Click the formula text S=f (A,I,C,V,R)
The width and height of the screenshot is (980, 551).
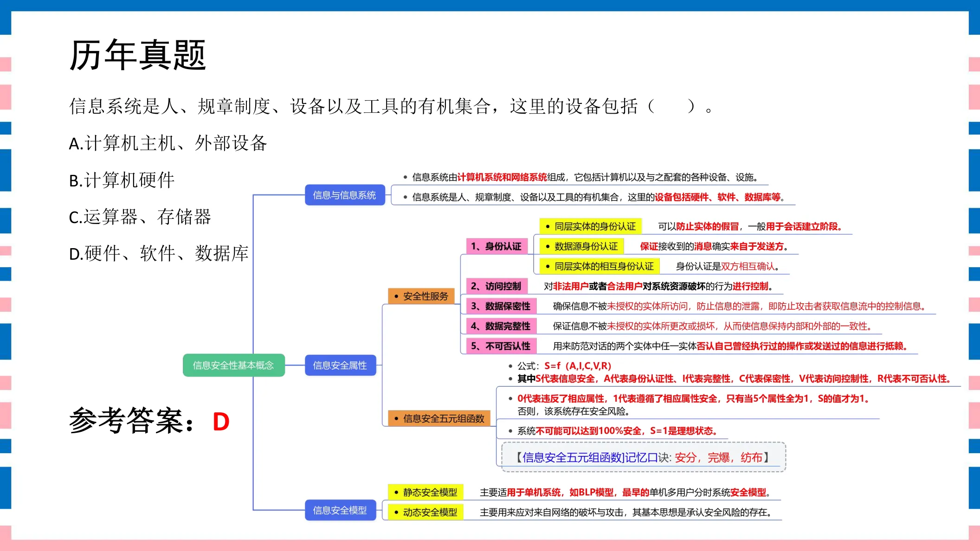coord(578,366)
